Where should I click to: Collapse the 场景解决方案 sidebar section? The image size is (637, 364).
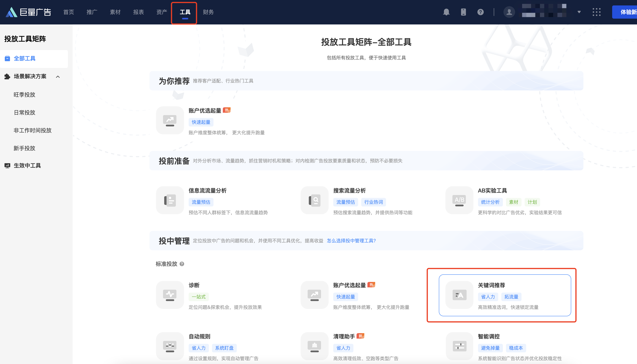click(58, 77)
